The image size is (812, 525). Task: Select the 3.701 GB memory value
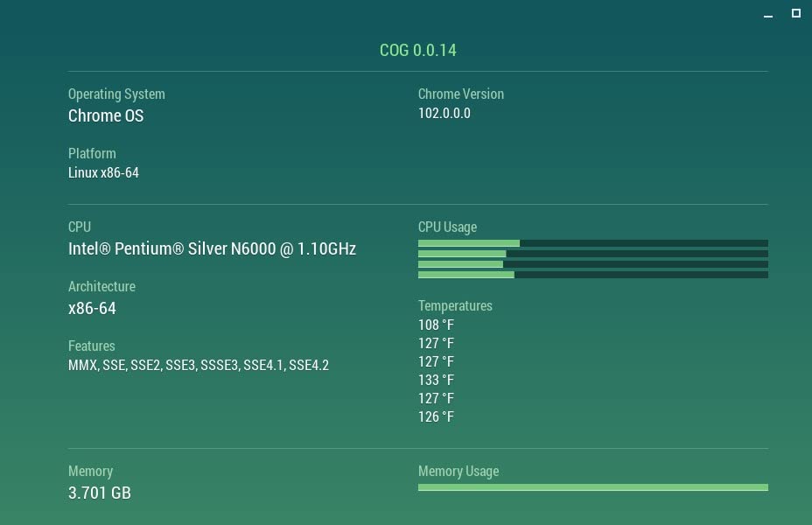(100, 493)
